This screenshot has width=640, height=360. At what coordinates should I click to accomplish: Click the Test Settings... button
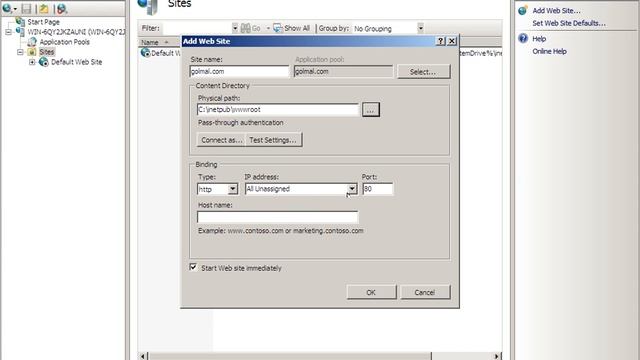(273, 140)
